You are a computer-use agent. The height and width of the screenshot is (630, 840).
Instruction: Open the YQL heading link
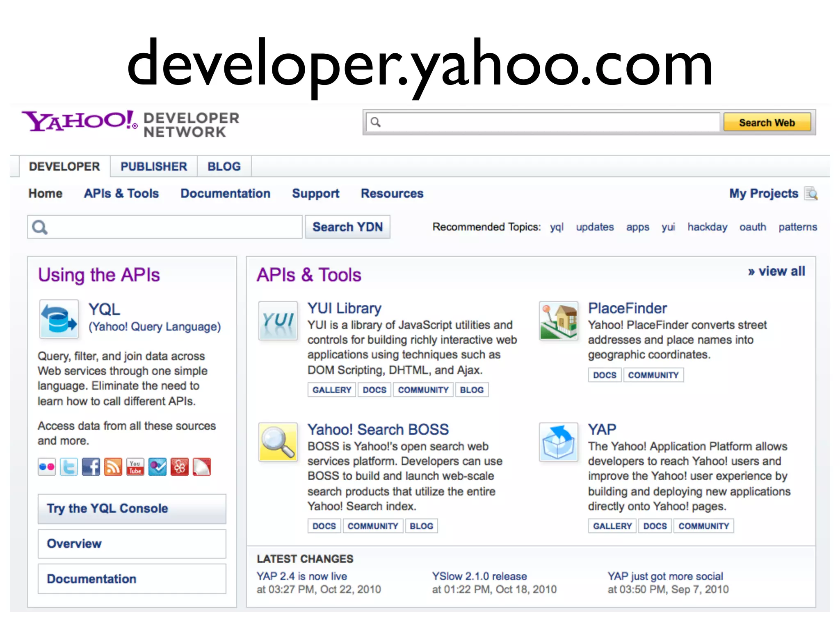click(x=105, y=309)
